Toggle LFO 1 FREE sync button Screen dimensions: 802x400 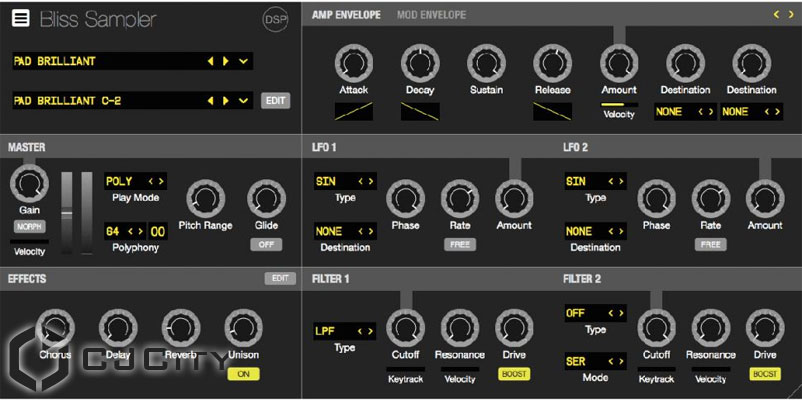(x=460, y=245)
